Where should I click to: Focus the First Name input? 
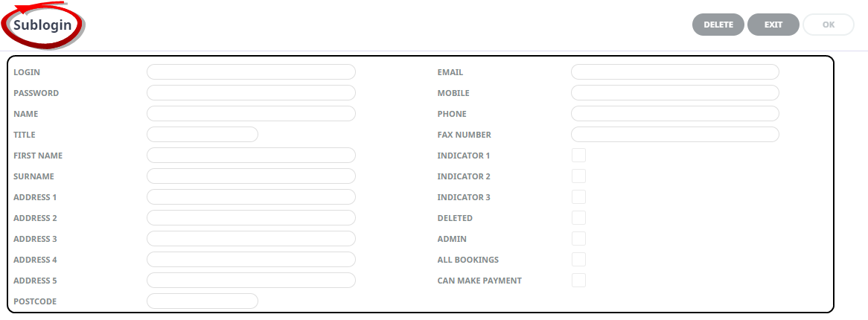(251, 156)
